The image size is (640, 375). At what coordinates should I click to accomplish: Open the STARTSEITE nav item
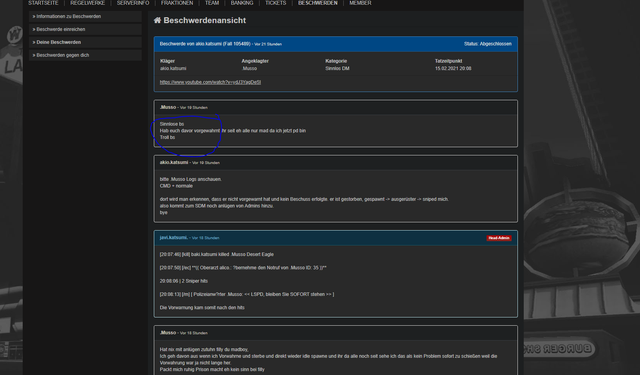coord(43,3)
